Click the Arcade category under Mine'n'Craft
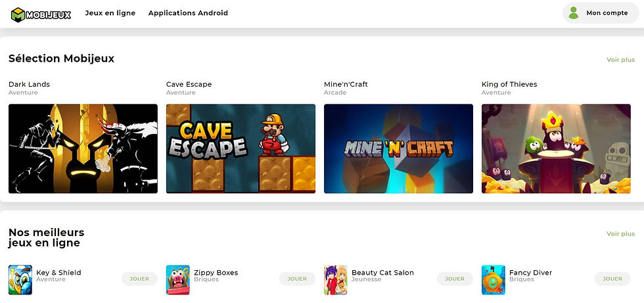The image size is (644, 303). click(335, 93)
